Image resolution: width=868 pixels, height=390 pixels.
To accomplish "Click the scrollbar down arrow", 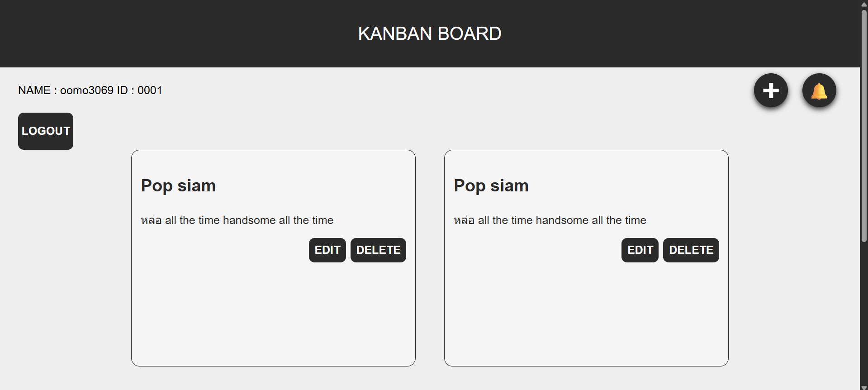I will click(x=864, y=387).
